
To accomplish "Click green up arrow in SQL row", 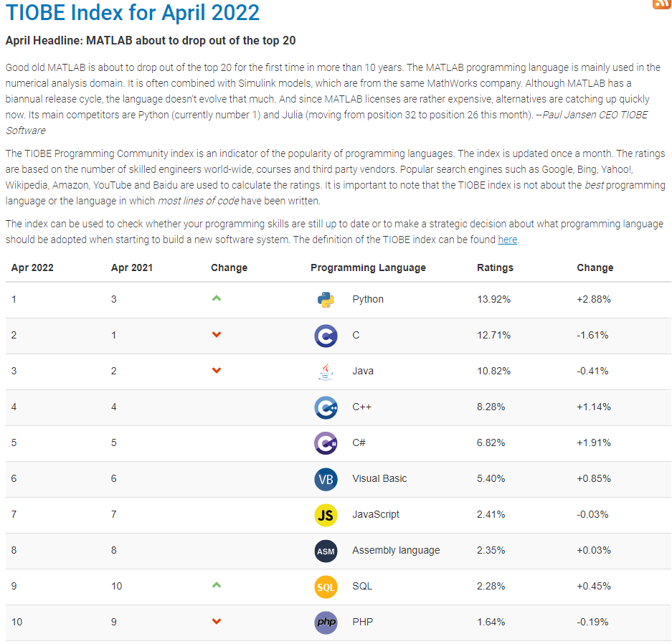I will 217,585.
